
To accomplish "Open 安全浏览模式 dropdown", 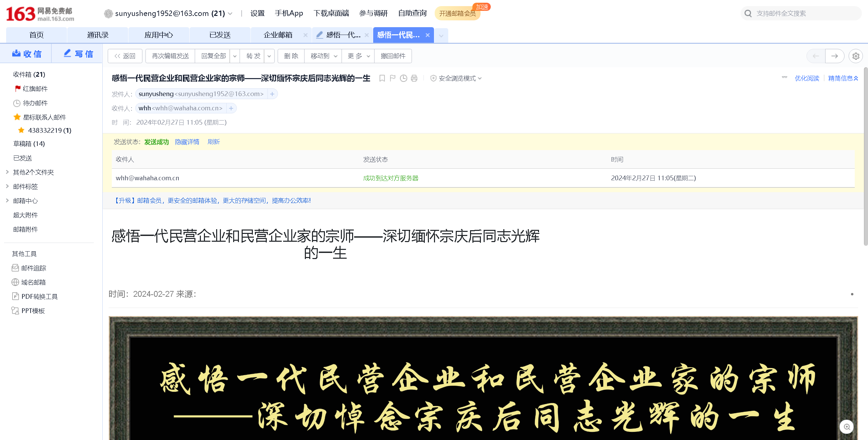I will [456, 78].
